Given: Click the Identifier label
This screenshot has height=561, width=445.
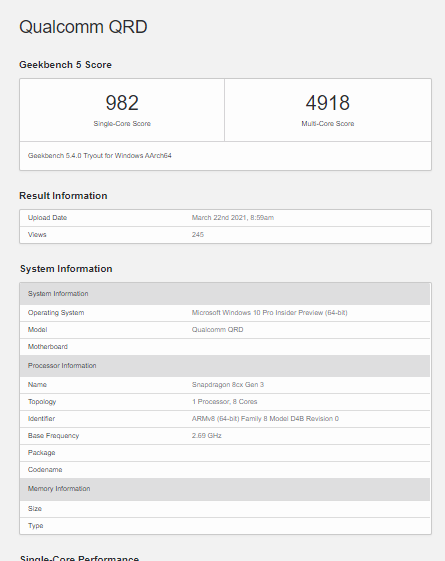Looking at the screenshot, I should pyautogui.click(x=41, y=419).
